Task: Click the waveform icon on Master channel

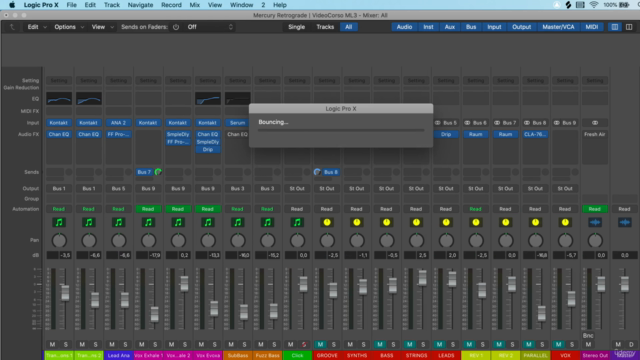Action: tap(625, 222)
